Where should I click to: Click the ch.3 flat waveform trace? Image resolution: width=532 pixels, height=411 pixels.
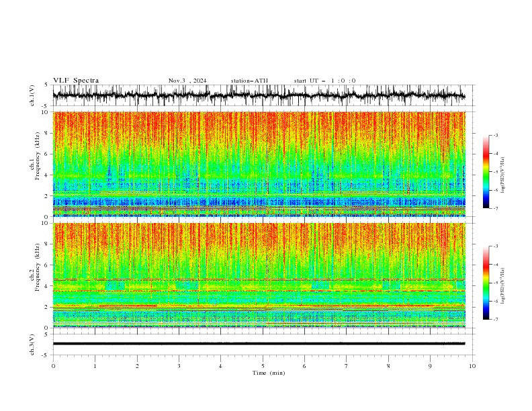(x=259, y=344)
